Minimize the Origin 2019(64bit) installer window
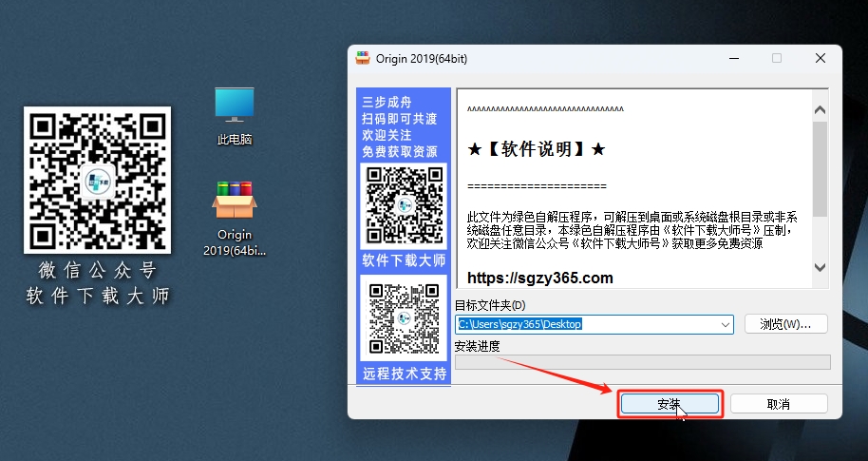 click(734, 58)
